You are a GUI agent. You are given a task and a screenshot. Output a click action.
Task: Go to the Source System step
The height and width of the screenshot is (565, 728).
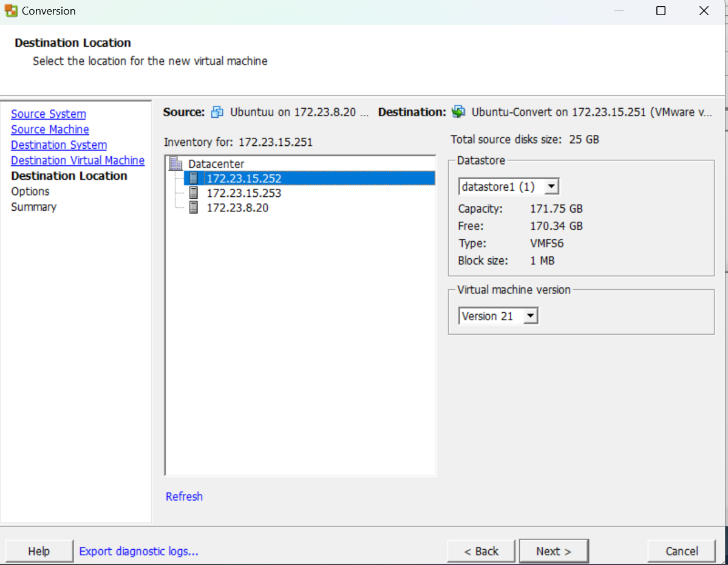coord(49,114)
